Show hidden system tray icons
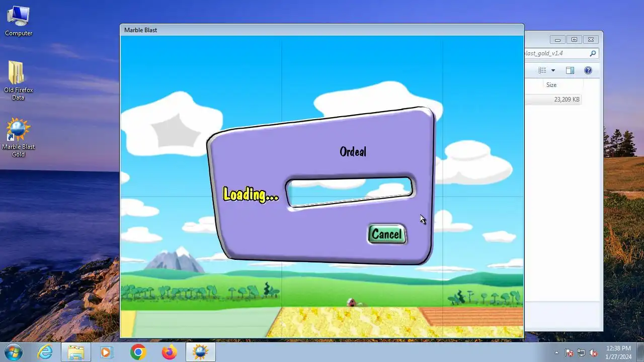This screenshot has height=362, width=644. [556, 352]
